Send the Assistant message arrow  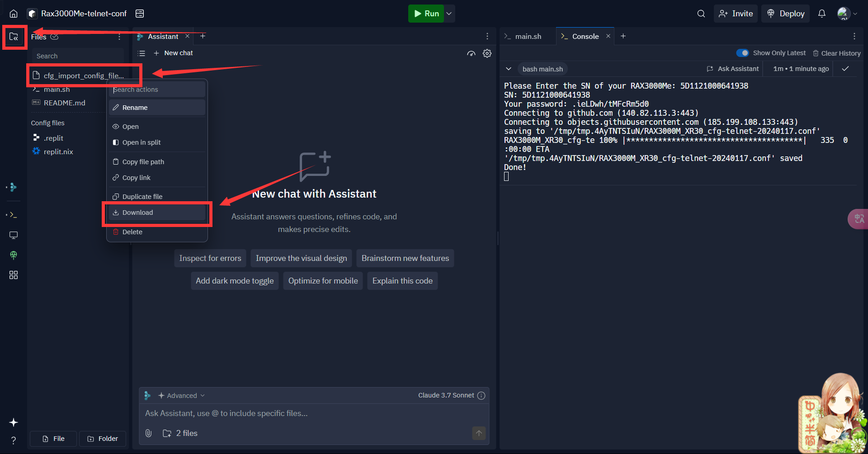tap(479, 433)
